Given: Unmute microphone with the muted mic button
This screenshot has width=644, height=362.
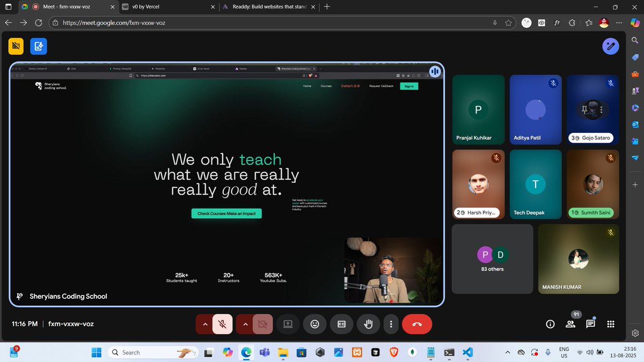Looking at the screenshot, I should tap(222, 324).
